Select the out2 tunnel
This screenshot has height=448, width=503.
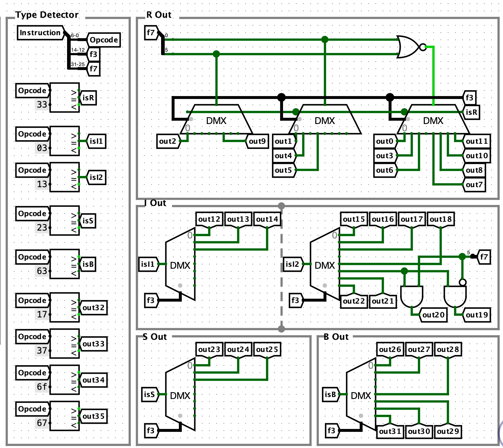click(x=168, y=141)
